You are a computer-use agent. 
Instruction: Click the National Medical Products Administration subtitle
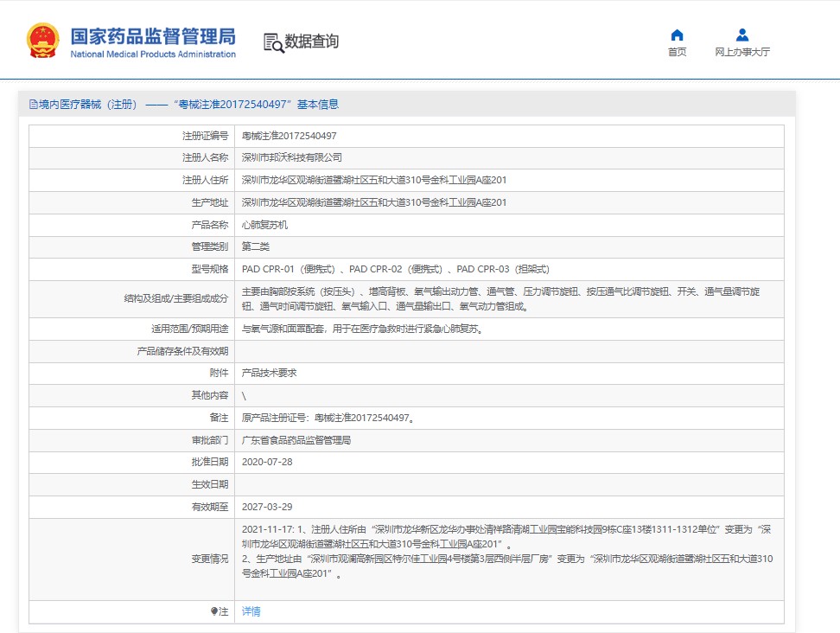pyautogui.click(x=152, y=54)
